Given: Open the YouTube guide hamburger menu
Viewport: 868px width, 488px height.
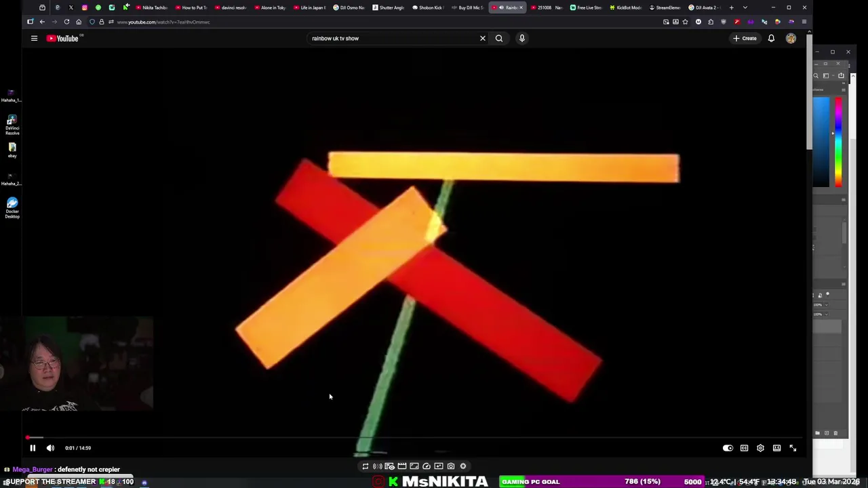Looking at the screenshot, I should coord(34,39).
